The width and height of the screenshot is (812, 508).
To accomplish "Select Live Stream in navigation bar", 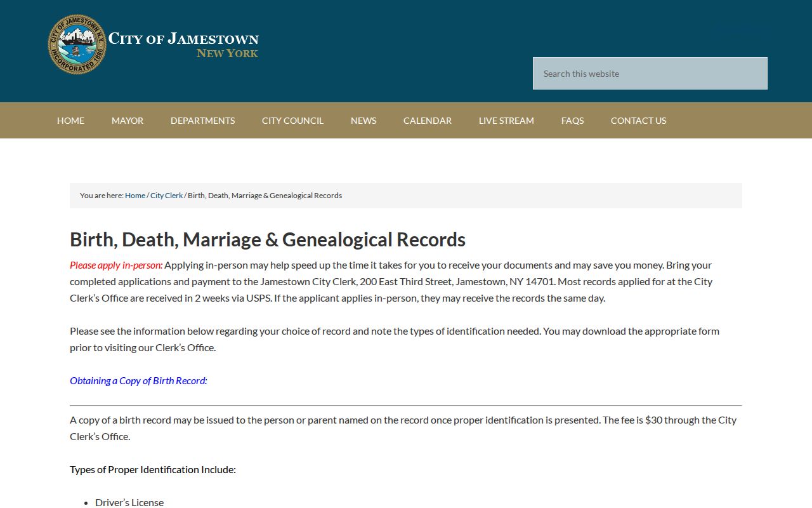I will coord(506,121).
